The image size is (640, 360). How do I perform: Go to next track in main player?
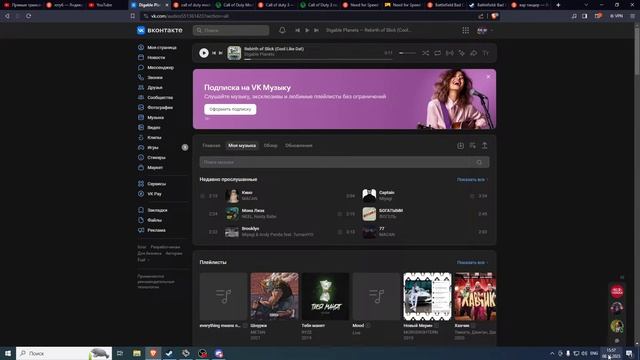tap(221, 53)
